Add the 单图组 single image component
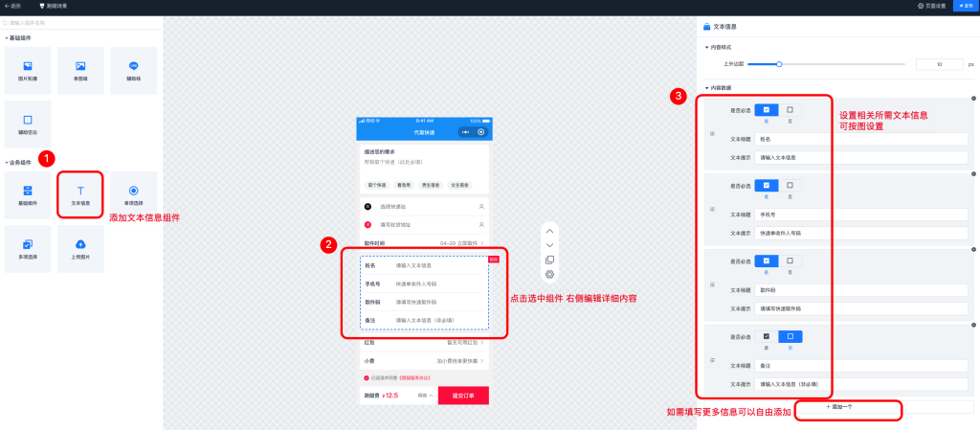Image resolution: width=980 pixels, height=430 pixels. (80, 70)
